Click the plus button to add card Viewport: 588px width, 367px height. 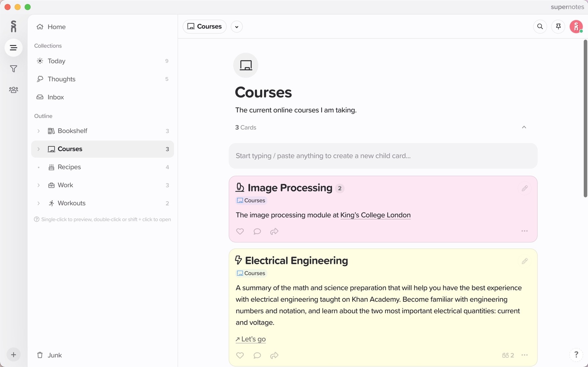[13, 355]
